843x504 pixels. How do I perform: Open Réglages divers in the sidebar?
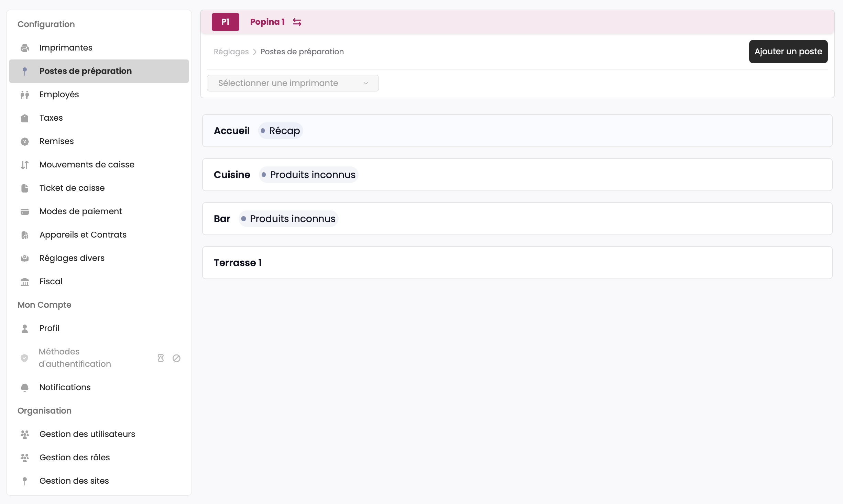pos(72,258)
